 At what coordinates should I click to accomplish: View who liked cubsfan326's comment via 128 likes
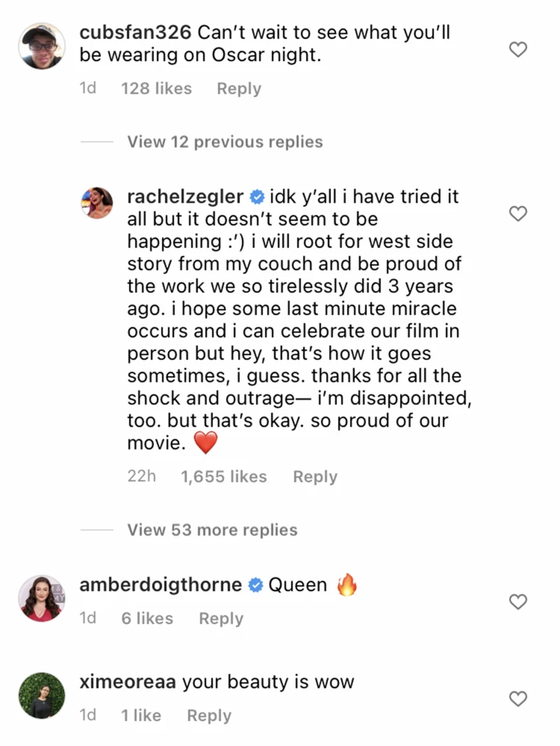(x=156, y=88)
